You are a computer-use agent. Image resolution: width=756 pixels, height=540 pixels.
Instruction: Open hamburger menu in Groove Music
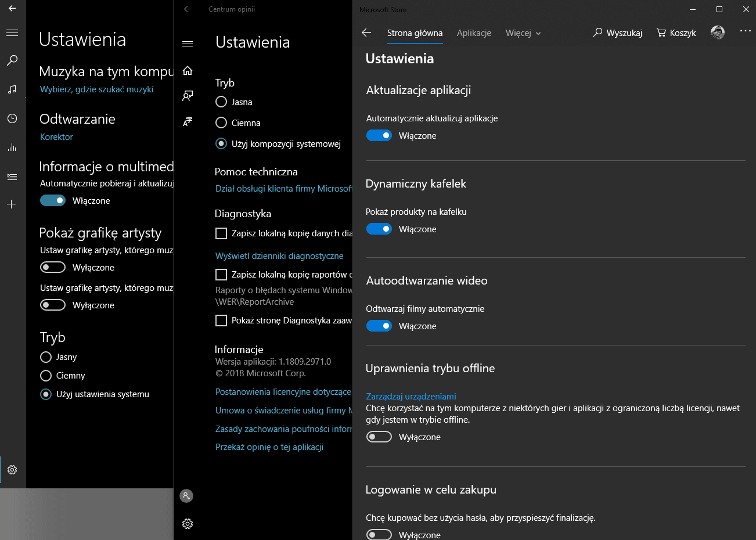(12, 33)
